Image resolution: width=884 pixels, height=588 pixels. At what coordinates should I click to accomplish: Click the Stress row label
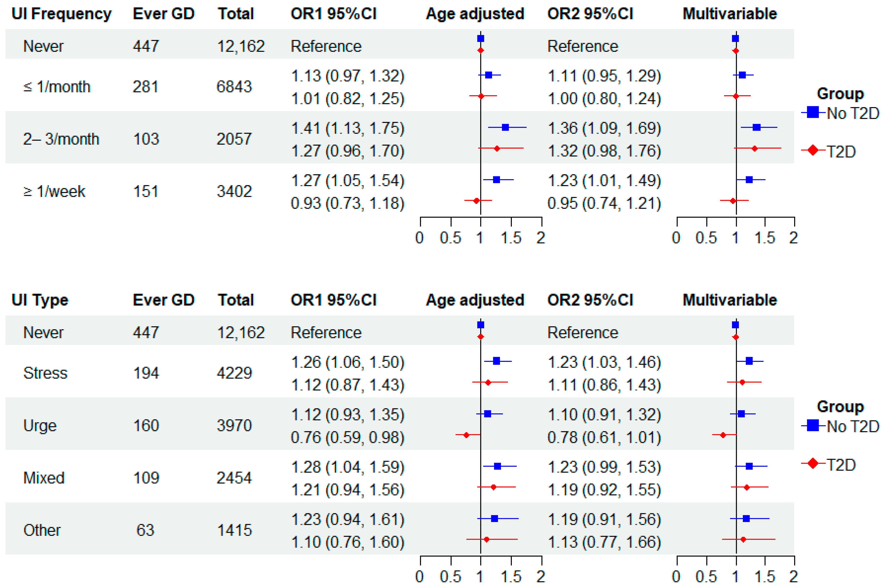[45, 373]
